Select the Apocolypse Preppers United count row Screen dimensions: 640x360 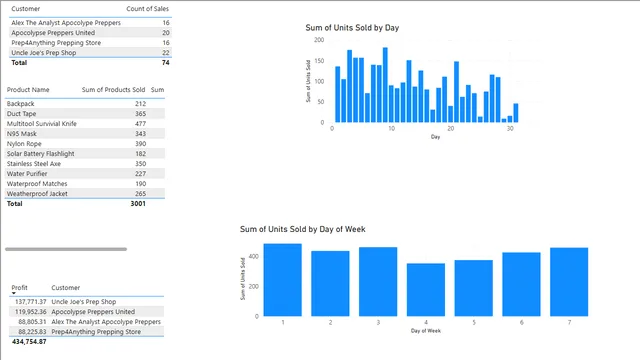[90, 33]
